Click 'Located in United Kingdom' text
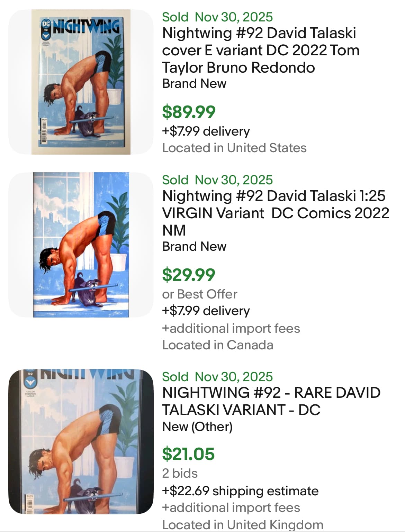Screen dimensions: 405x532 243,525
